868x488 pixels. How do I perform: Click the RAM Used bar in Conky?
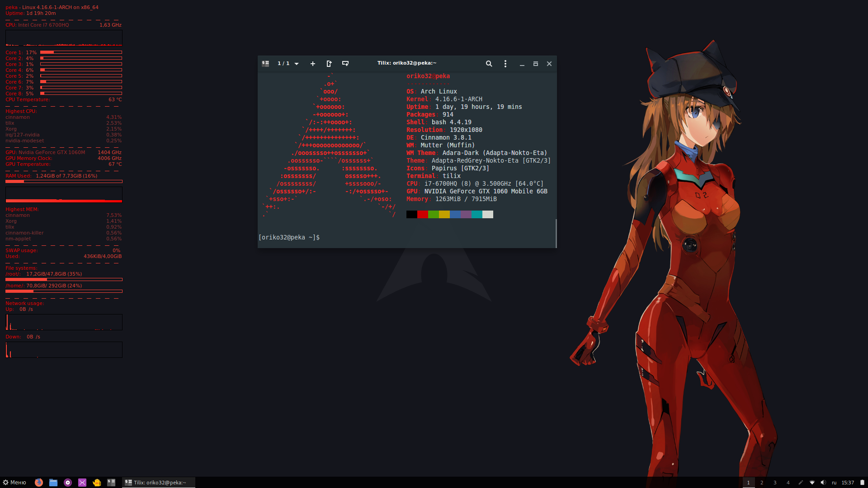click(64, 181)
